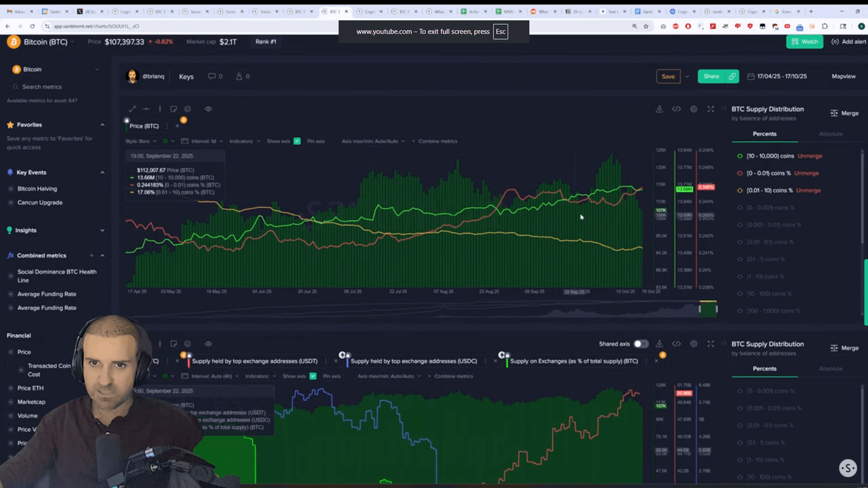Select the [0 - 0.01) coins % color circle

pyautogui.click(x=740, y=173)
